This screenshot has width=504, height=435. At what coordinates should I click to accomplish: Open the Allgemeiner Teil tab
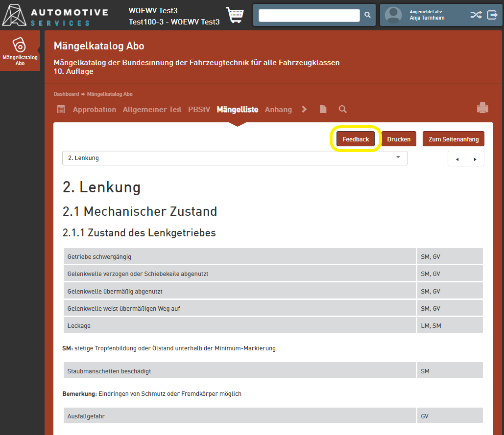coord(152,110)
